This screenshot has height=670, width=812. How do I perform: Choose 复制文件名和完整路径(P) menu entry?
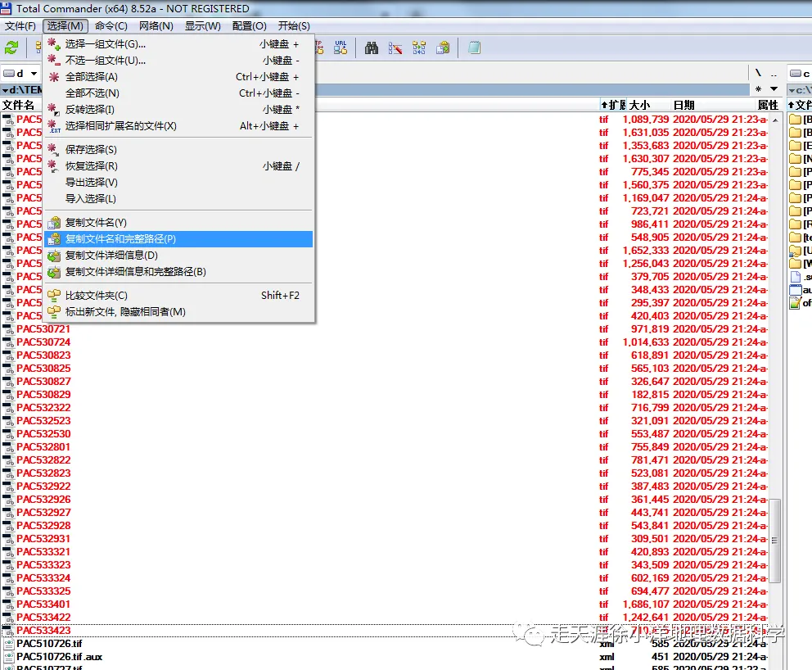pos(179,239)
